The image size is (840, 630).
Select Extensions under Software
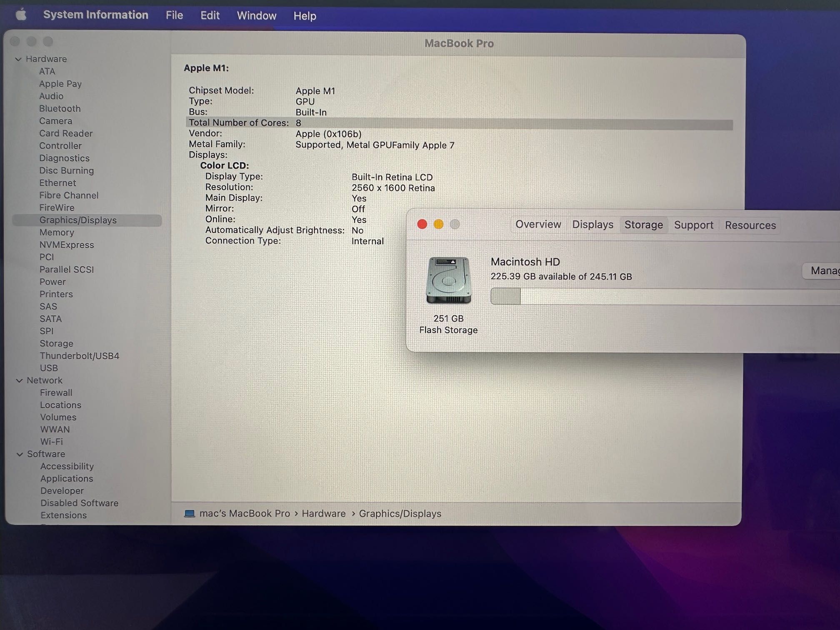(64, 515)
